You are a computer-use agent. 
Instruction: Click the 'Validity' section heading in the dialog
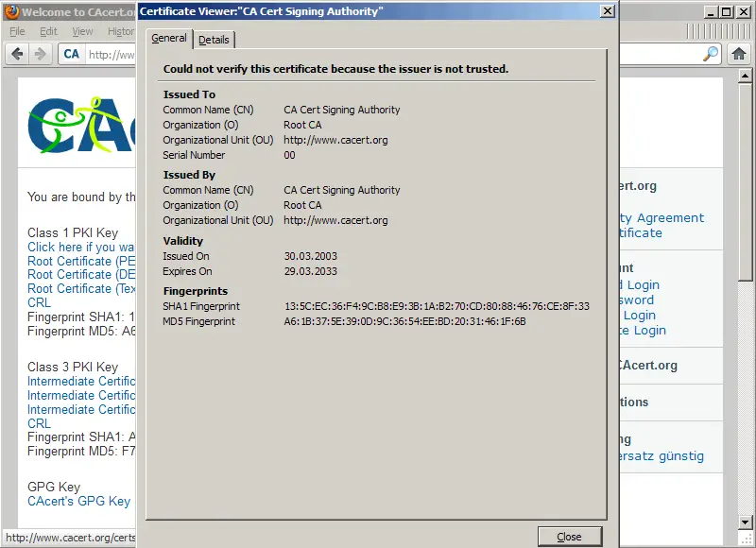click(x=182, y=241)
